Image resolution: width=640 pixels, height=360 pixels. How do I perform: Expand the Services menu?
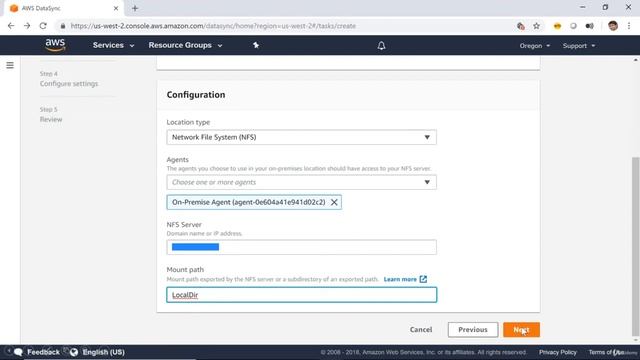pyautogui.click(x=113, y=45)
